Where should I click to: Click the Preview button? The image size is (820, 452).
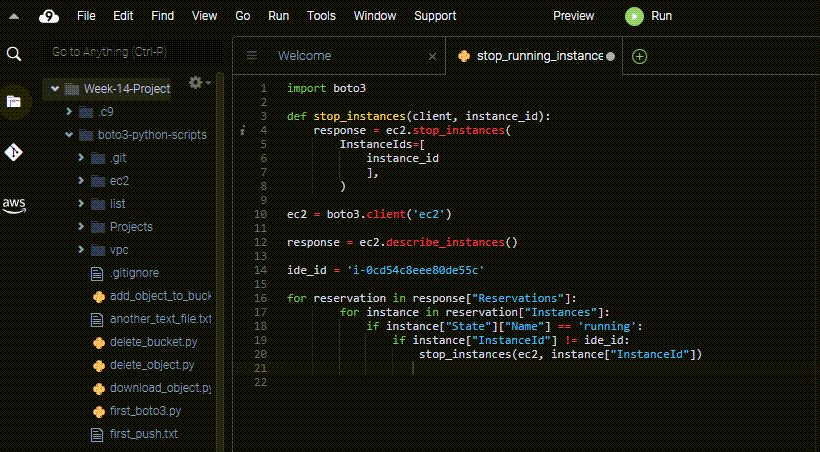[x=574, y=16]
